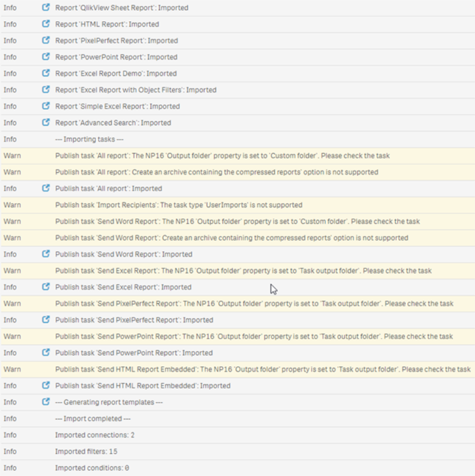
Task: Open details for 'Send PowerPoint Report' imported task
Action: pyautogui.click(x=46, y=352)
